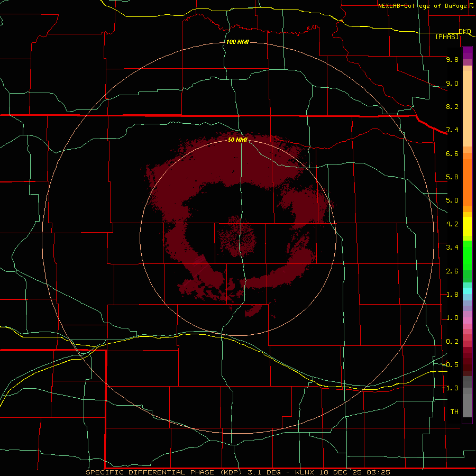Click the 3.4 scale value
The width and height of the screenshot is (476, 476).
point(452,248)
